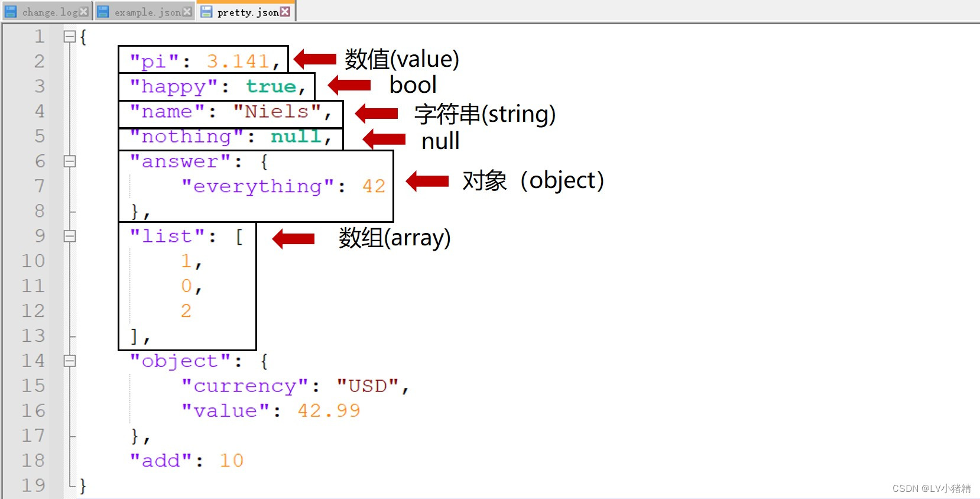Close the example.json tab

coord(187,12)
